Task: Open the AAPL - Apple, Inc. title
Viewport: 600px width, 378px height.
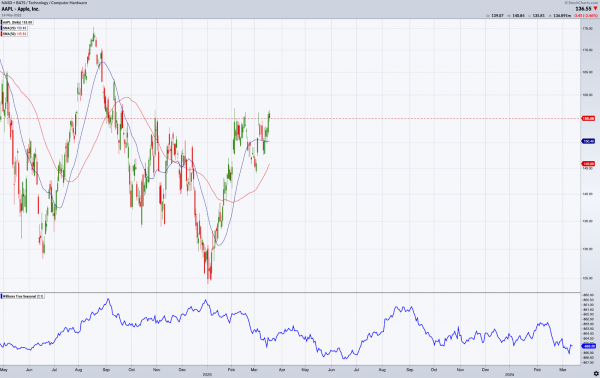Action: click(21, 9)
